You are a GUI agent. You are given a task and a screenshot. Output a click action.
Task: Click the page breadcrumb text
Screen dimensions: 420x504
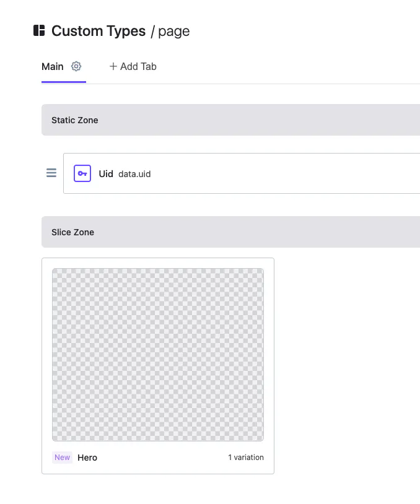(174, 32)
